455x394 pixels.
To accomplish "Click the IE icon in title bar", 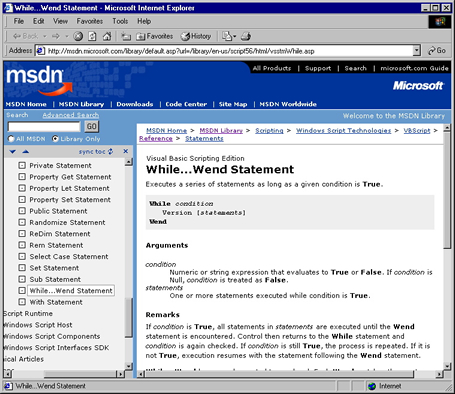I will (x=8, y=8).
